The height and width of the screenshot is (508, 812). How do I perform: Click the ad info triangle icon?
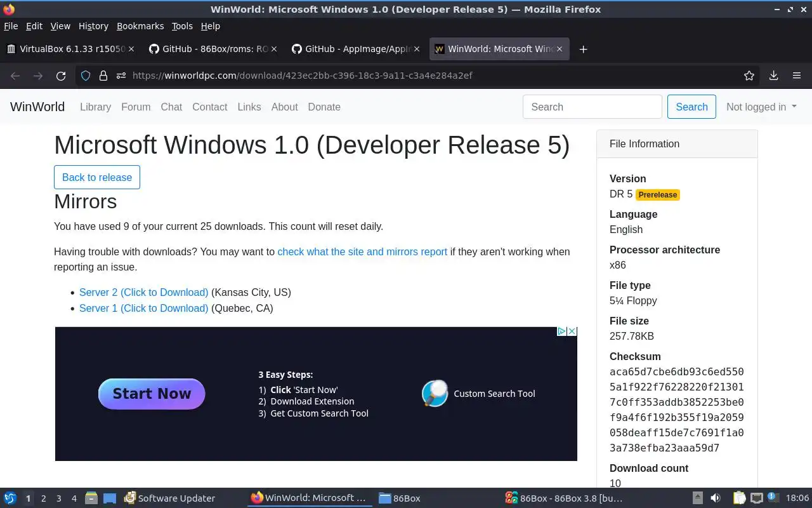point(561,331)
